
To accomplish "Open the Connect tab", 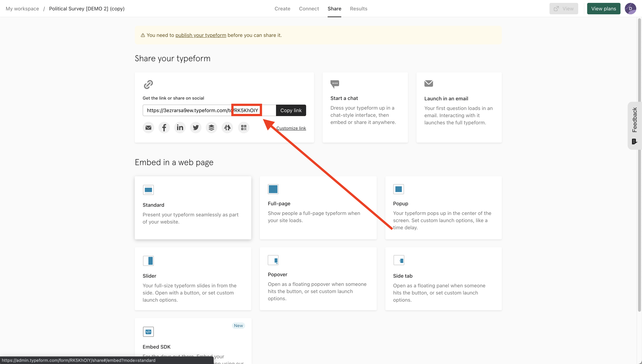I will 309,8.
